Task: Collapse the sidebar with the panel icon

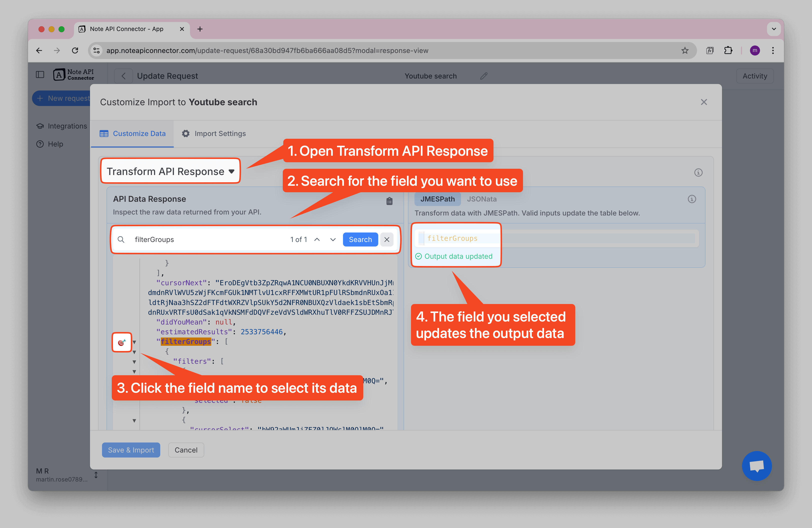Action: tap(40, 74)
